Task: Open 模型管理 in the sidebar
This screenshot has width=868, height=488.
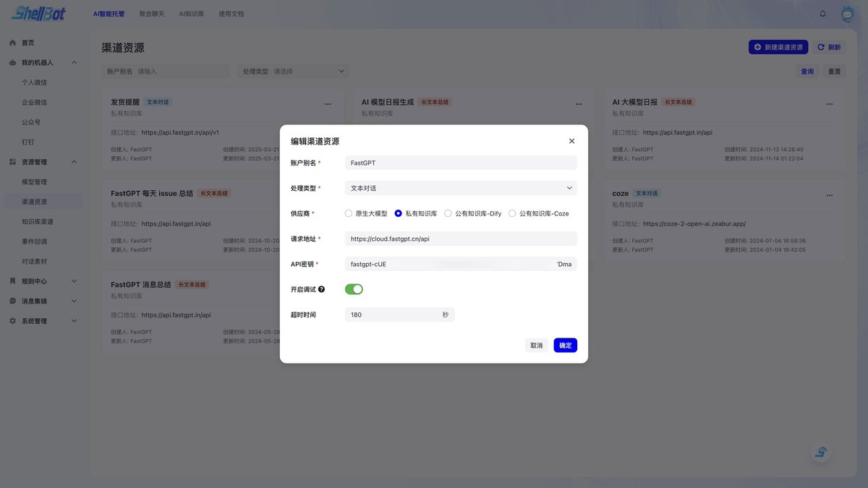Action: pyautogui.click(x=43, y=181)
